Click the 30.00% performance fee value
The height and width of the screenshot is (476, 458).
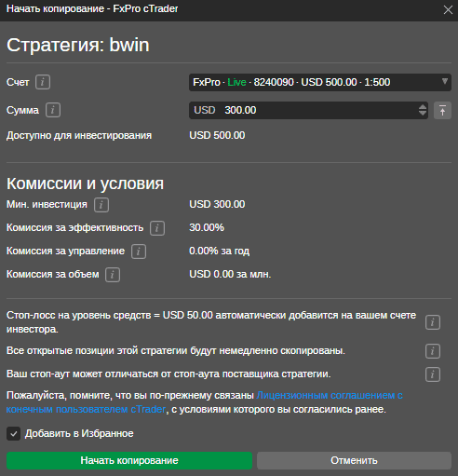tap(207, 227)
